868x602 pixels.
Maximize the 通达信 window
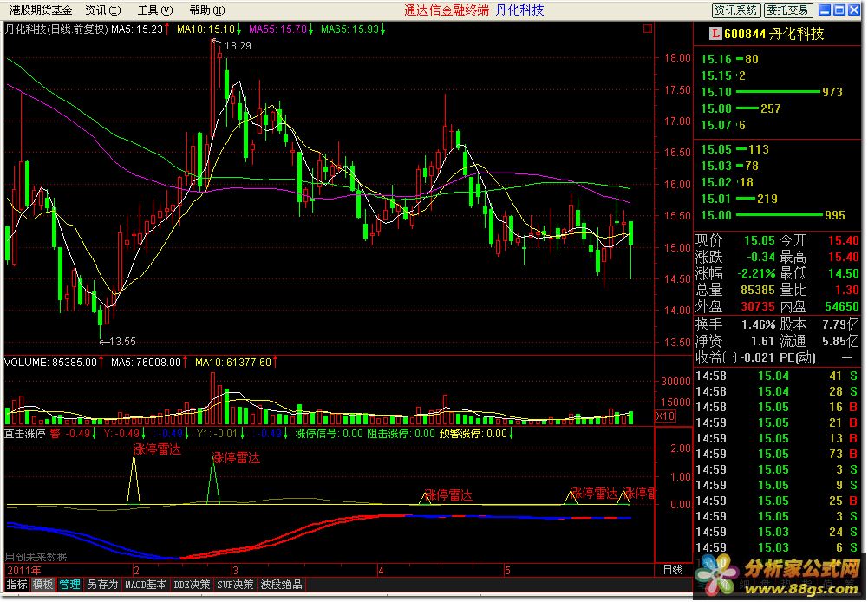click(839, 10)
